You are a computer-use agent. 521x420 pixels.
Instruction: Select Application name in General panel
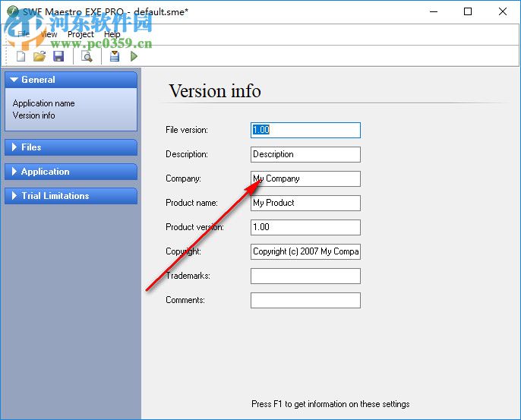43,103
